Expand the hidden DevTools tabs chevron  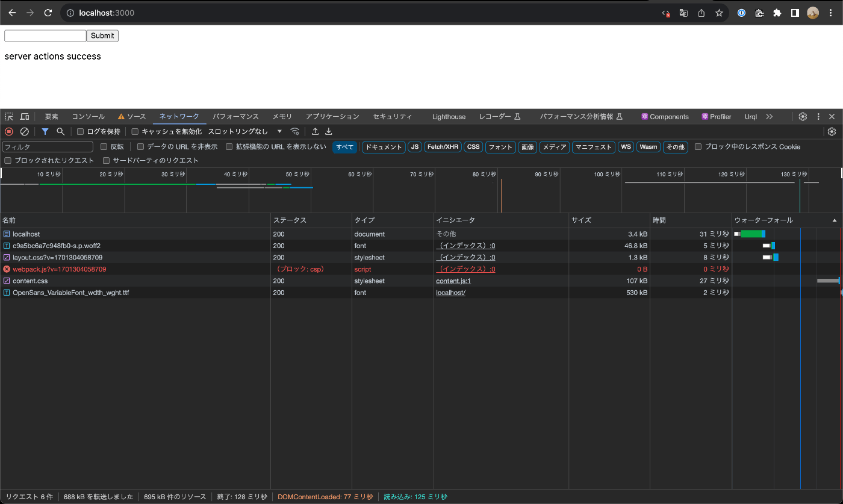(769, 116)
